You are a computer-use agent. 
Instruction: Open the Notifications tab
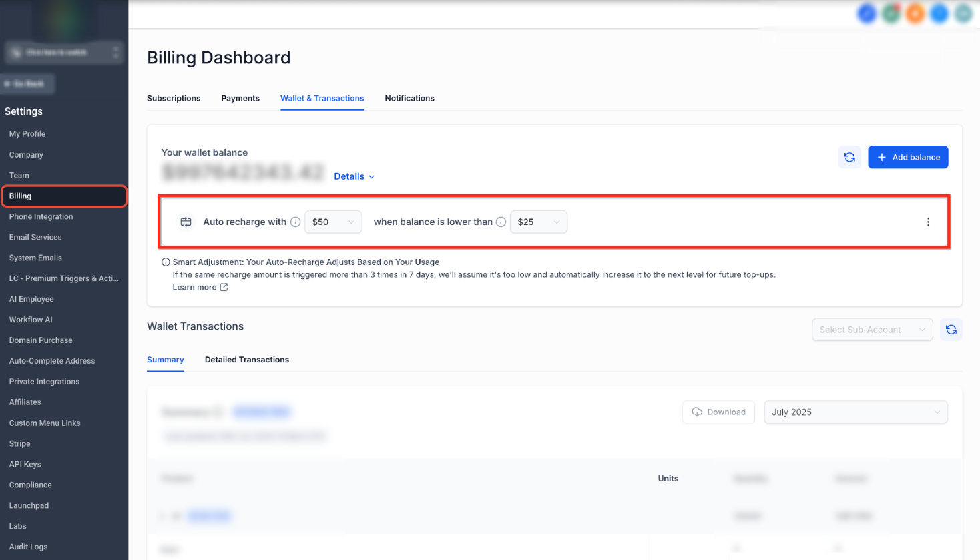point(409,98)
